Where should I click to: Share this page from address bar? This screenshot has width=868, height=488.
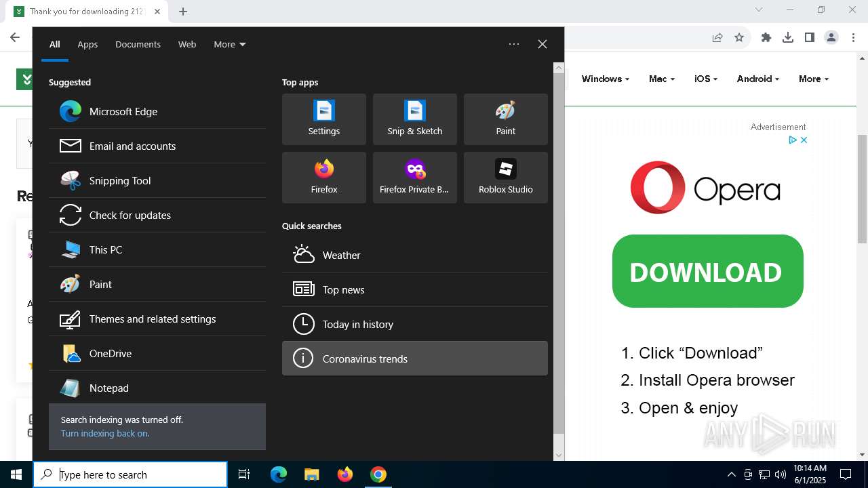(x=717, y=37)
